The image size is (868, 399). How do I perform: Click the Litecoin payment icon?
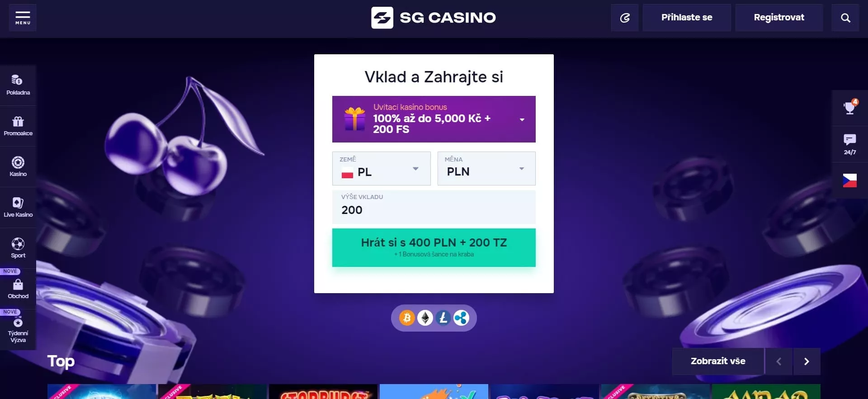(x=443, y=318)
